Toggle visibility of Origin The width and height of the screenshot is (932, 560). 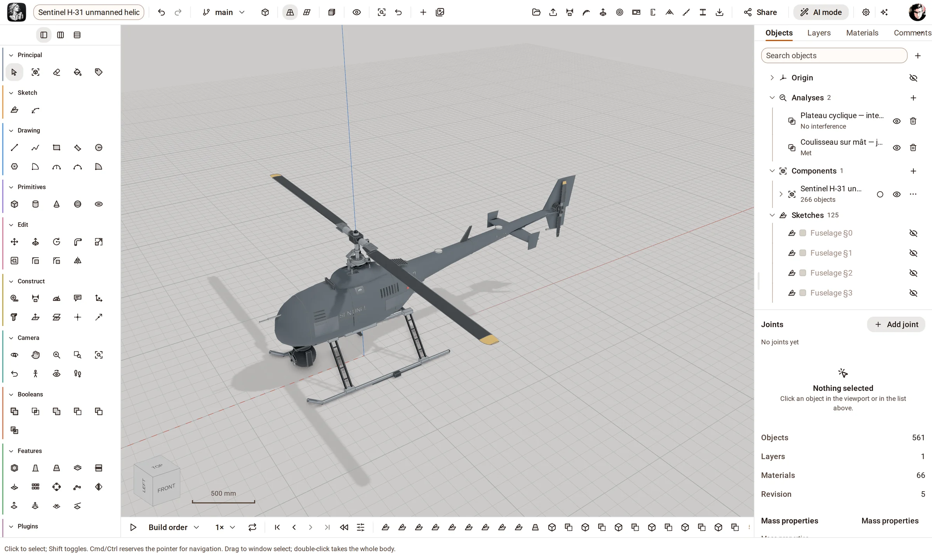[x=913, y=78]
